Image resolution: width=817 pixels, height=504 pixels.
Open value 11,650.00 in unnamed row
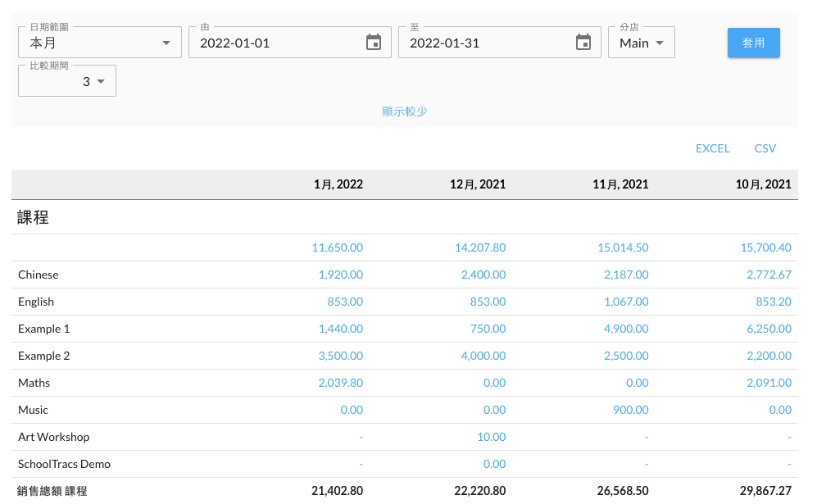tap(337, 247)
